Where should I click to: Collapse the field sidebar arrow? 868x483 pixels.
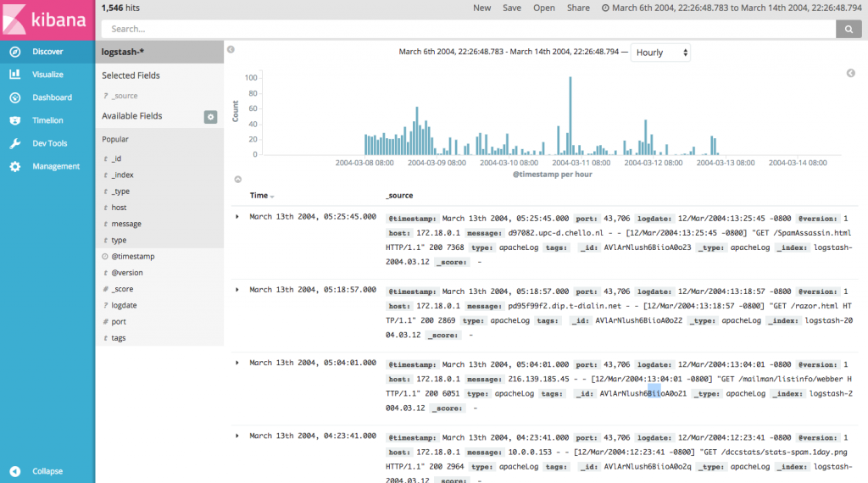click(231, 49)
